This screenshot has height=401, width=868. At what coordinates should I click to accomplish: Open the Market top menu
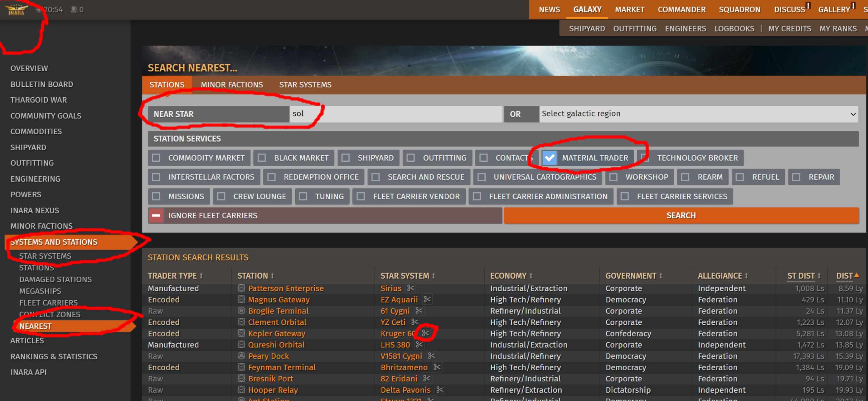pyautogui.click(x=629, y=9)
